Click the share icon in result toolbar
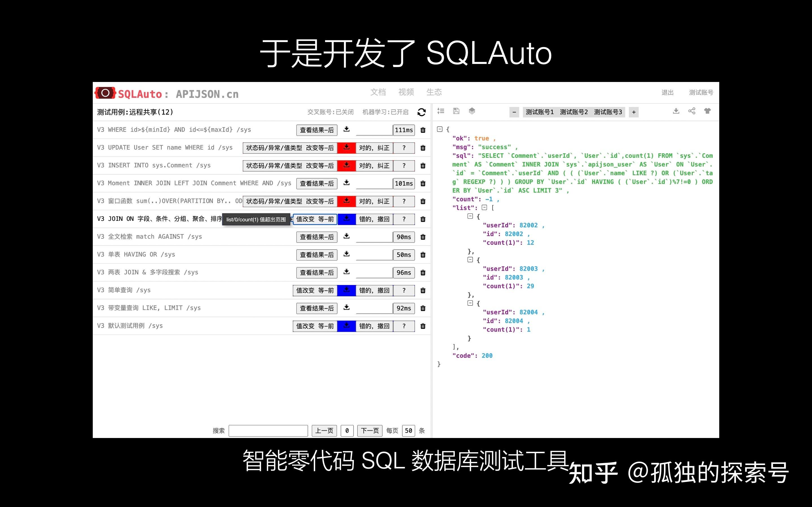This screenshot has height=507, width=812. coord(692,111)
